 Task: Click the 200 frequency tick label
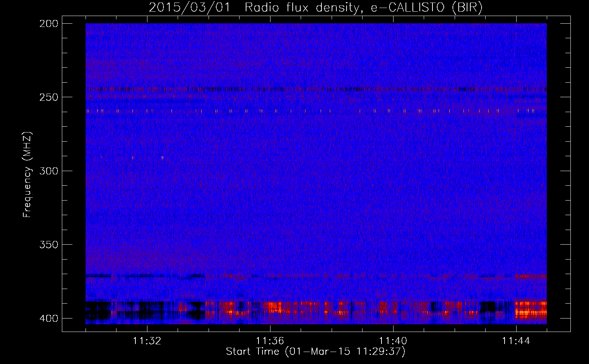tap(49, 24)
